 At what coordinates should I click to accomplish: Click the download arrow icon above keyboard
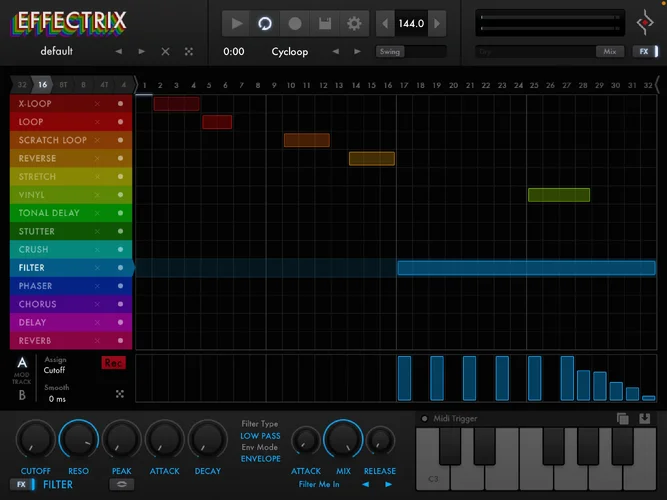(644, 418)
